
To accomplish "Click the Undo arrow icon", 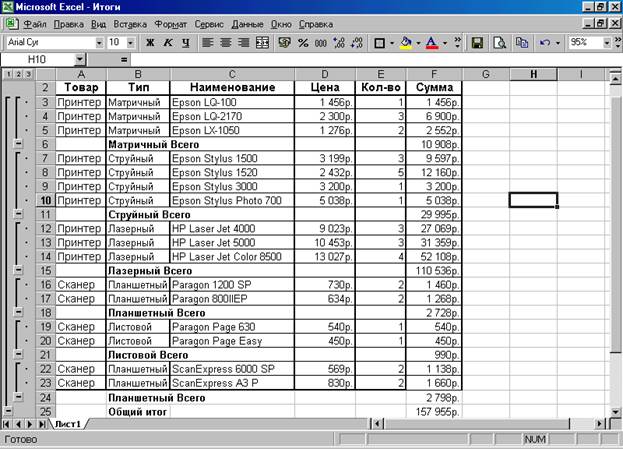I will pos(545,43).
